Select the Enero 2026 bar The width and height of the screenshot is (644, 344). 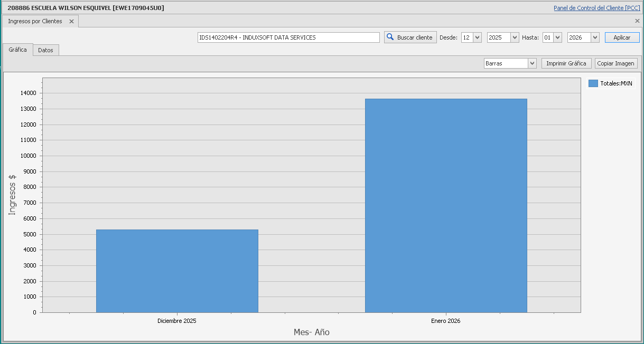446,206
